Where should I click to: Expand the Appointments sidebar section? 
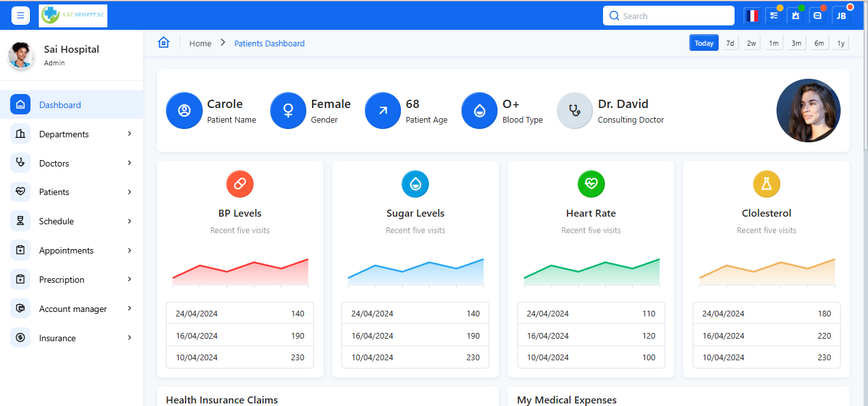tap(71, 250)
